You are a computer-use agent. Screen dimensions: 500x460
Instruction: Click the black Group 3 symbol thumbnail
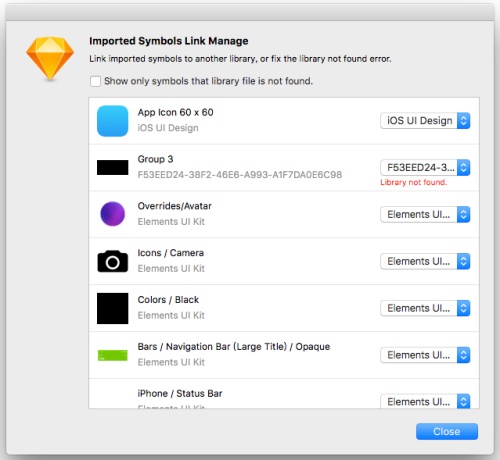113,167
